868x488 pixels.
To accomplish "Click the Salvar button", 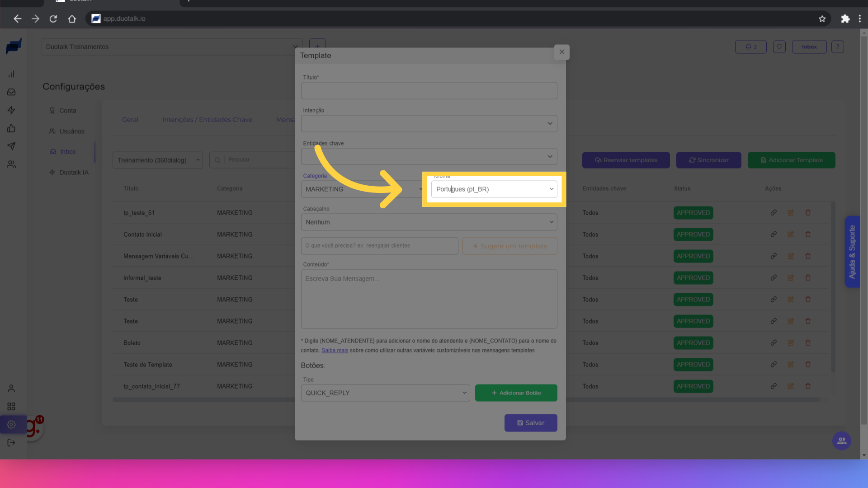I will [x=531, y=423].
